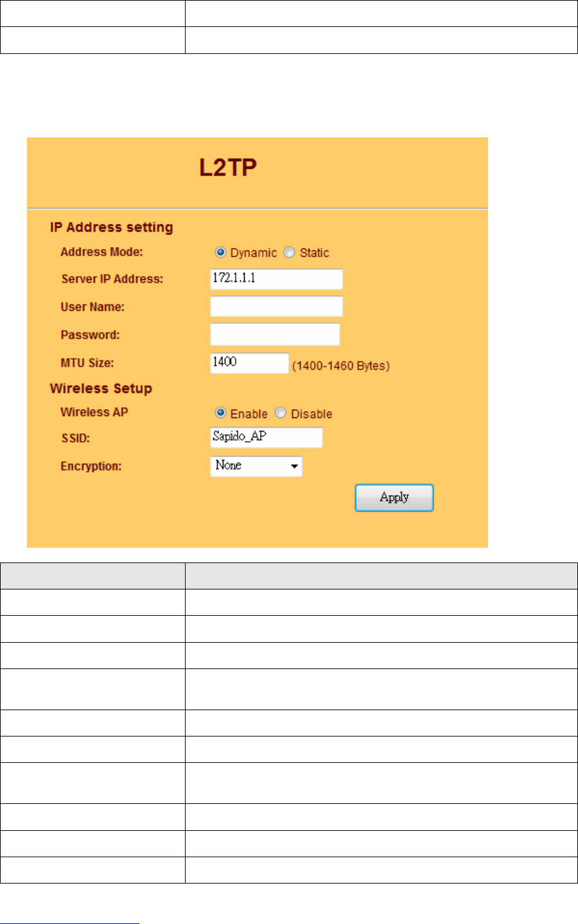Screen dimensions: 578x924
Task: Click the "MTU Size:" label
Action: [x=87, y=363]
